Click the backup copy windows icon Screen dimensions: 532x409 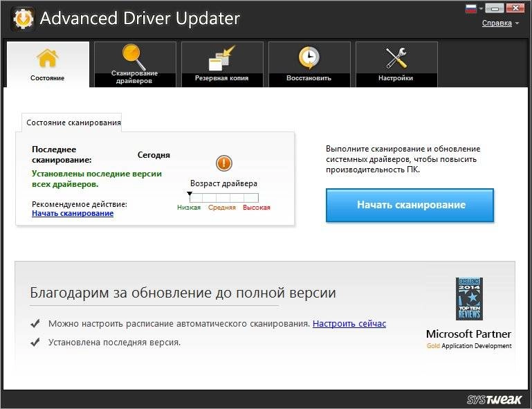[x=221, y=58]
